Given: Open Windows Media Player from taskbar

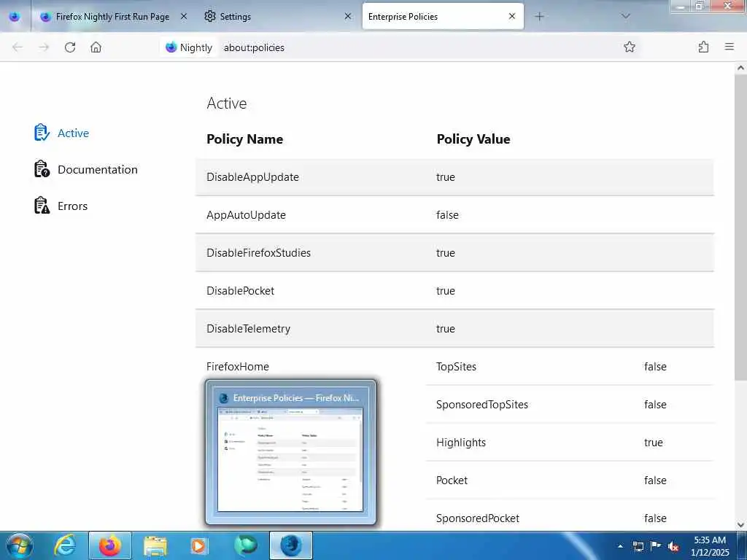Looking at the screenshot, I should [198, 545].
